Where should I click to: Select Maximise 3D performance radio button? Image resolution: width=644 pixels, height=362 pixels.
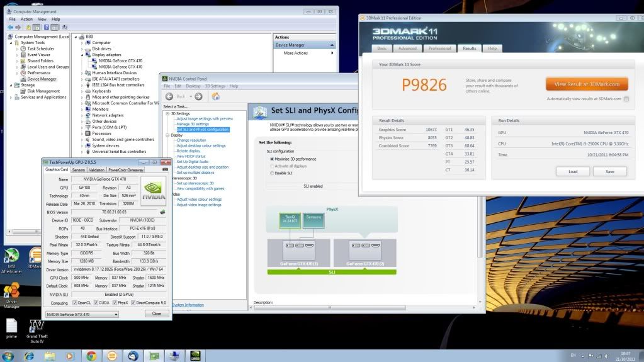pyautogui.click(x=272, y=159)
